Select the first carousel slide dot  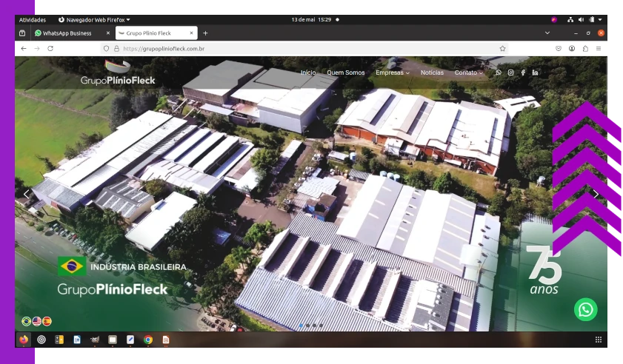pos(301,326)
